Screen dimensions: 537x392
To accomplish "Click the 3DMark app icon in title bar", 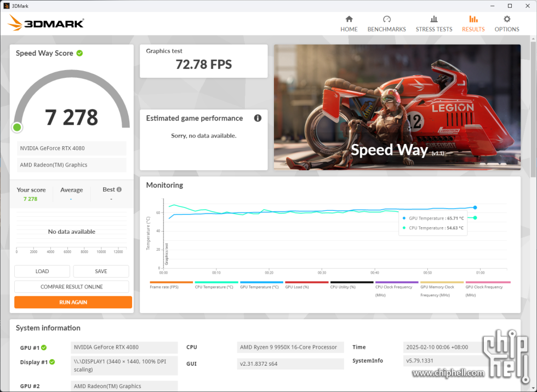I will [6, 6].
